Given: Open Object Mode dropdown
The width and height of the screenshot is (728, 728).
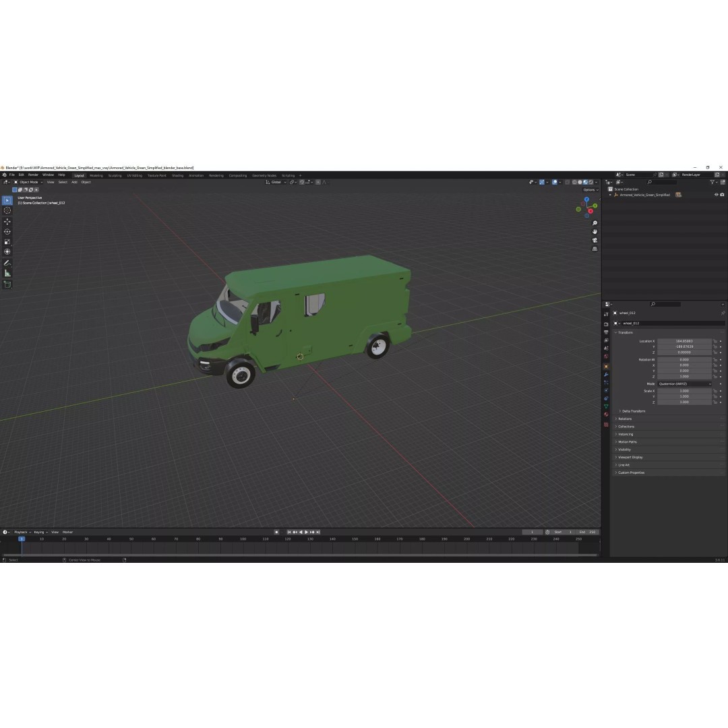Looking at the screenshot, I should pos(28,183).
